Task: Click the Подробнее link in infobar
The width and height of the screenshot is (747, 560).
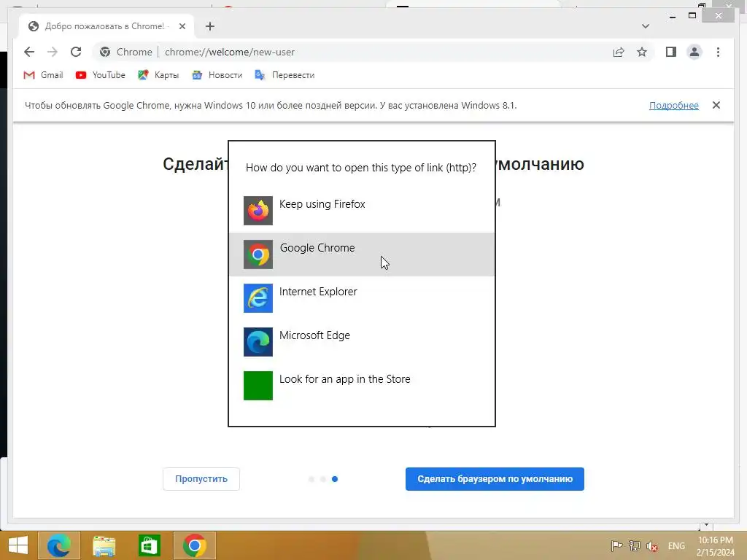Action: tap(673, 105)
